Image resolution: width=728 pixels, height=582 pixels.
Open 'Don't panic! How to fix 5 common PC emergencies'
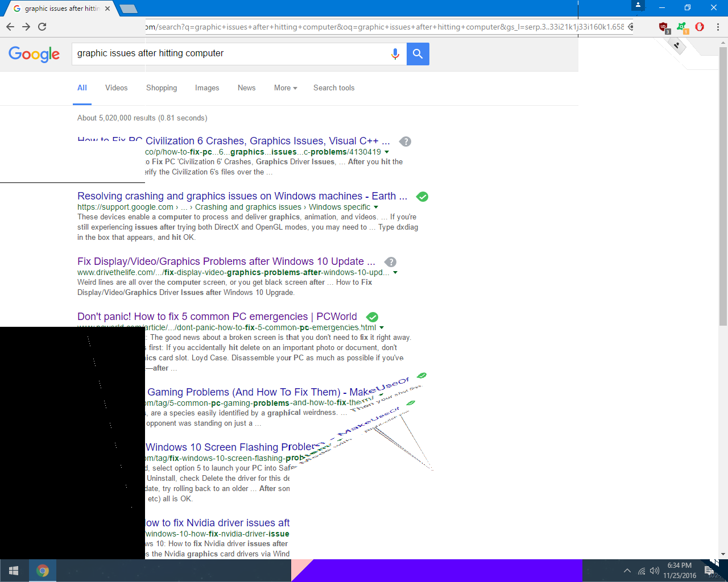click(217, 317)
